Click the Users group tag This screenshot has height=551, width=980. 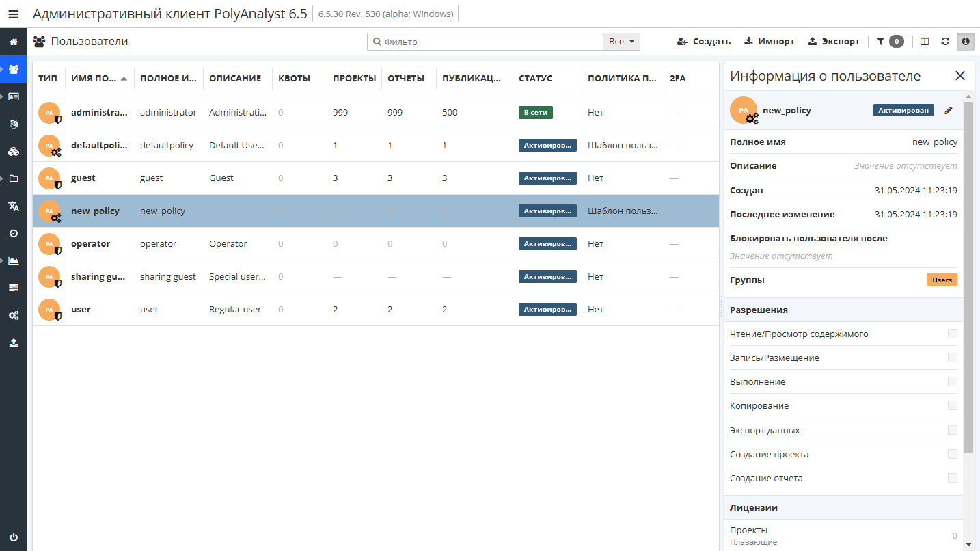click(x=942, y=280)
